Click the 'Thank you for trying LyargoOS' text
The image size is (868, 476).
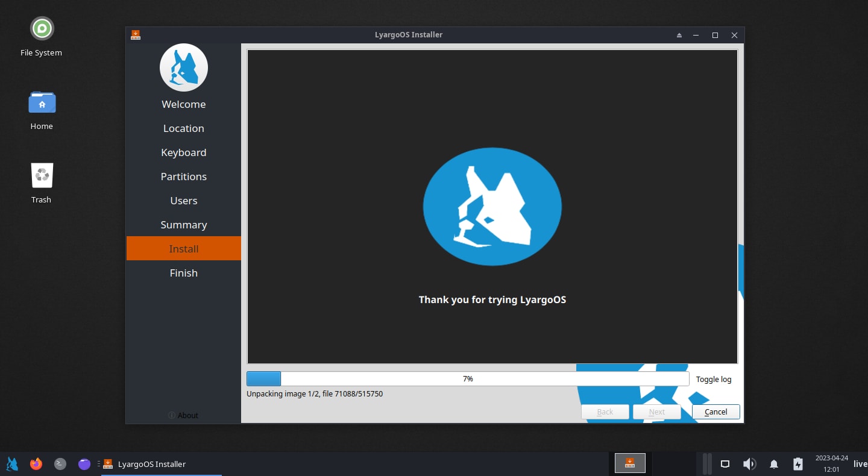(x=492, y=299)
